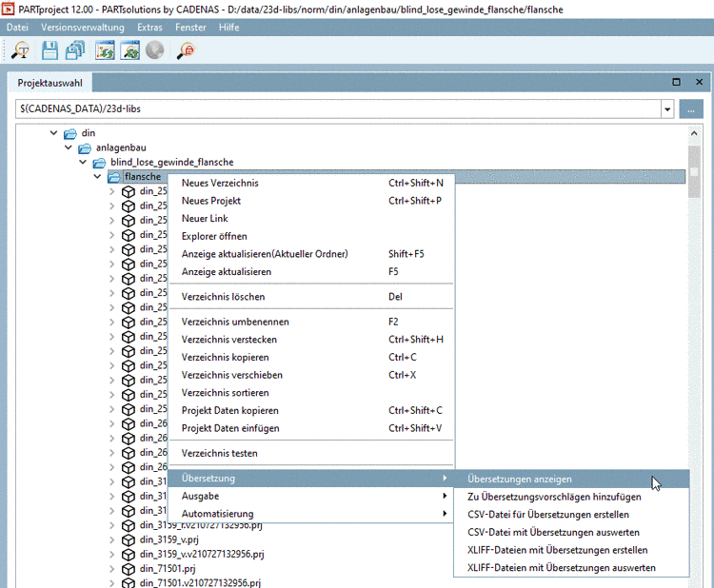Expand the din_71501.prj project node
Viewport: 714px width, 588px height.
coord(111,569)
